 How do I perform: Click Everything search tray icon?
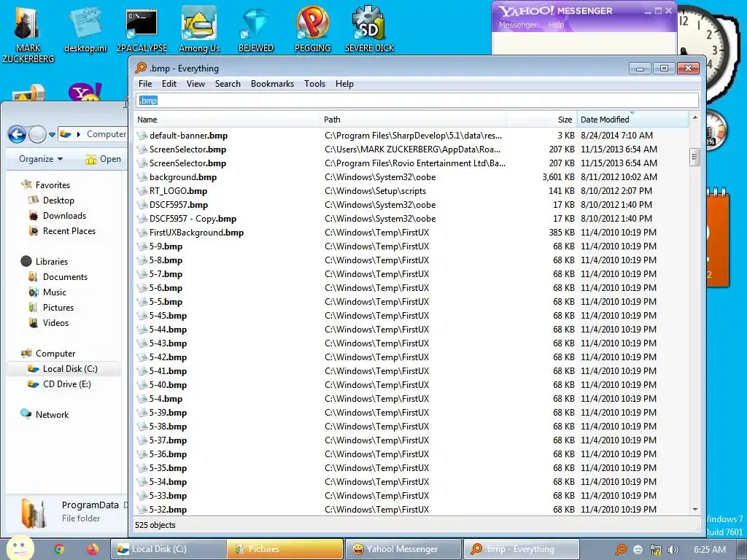click(x=621, y=550)
